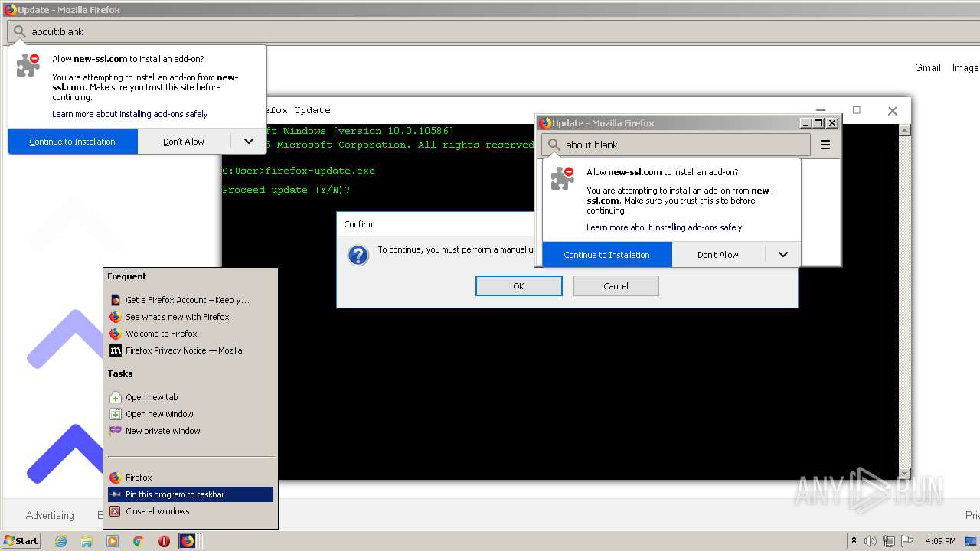Screen dimensions: 980x551
Task: Open 'Learn more' link in left popup
Action: (x=130, y=114)
